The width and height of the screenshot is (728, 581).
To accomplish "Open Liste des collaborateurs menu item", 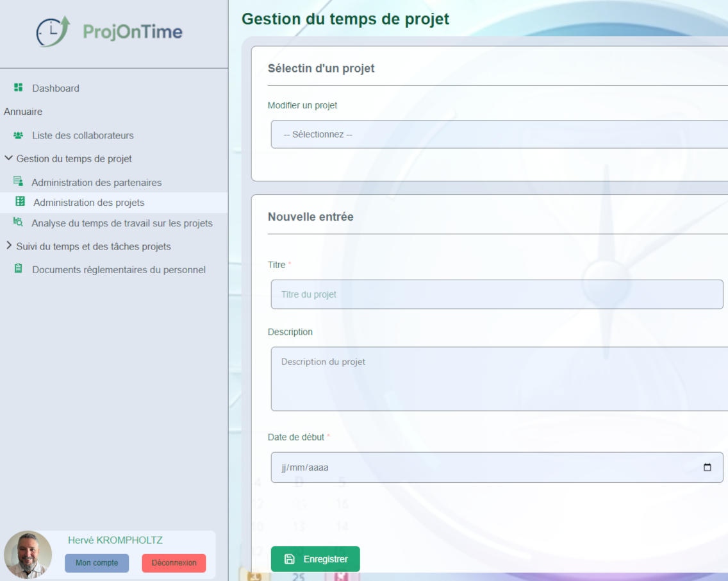I will [83, 135].
